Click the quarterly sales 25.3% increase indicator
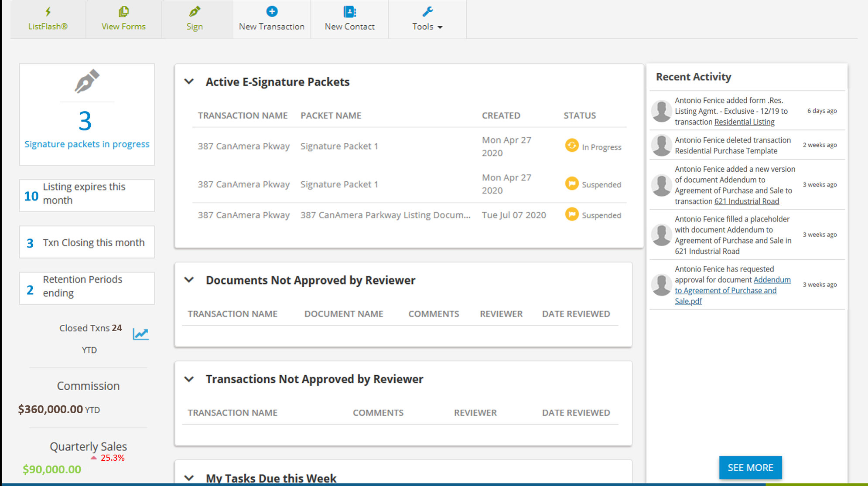 pyautogui.click(x=108, y=458)
